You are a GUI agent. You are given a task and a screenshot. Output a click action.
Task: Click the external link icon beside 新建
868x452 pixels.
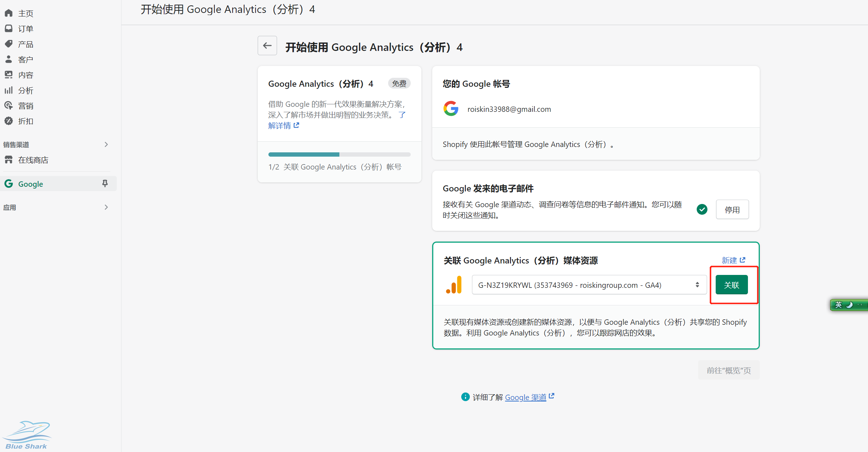[743, 260]
